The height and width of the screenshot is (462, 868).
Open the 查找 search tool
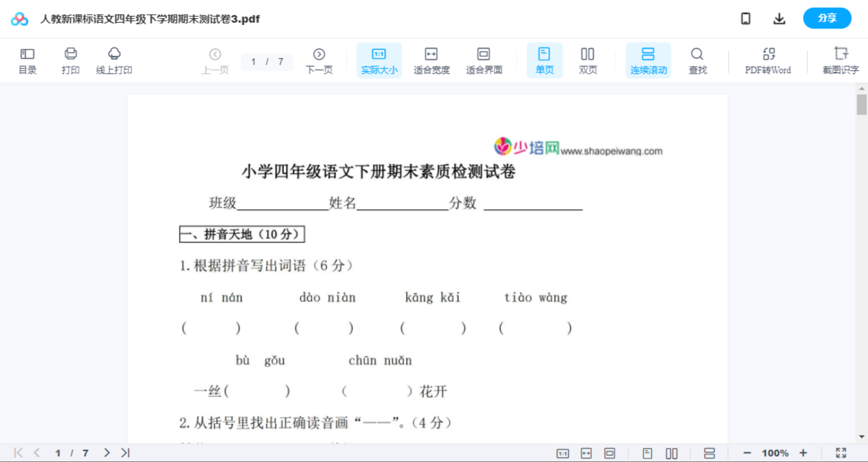click(x=697, y=60)
